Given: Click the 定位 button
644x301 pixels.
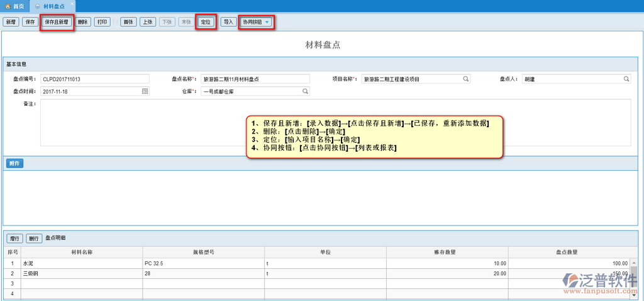Looking at the screenshot, I should (206, 22).
